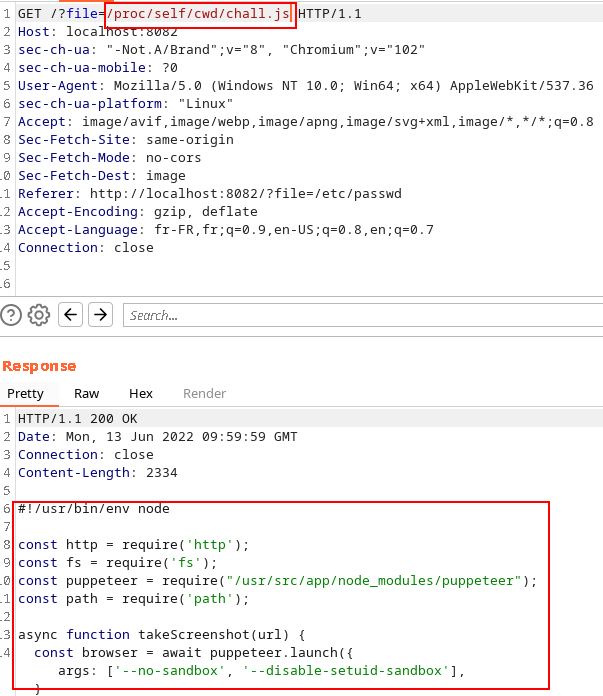Click the puppeteer require path string
Screen dimensions: 603x696
[x=373, y=581]
